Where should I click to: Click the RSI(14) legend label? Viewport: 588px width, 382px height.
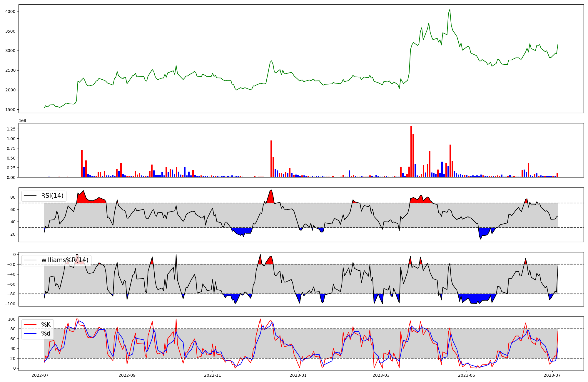coord(52,196)
